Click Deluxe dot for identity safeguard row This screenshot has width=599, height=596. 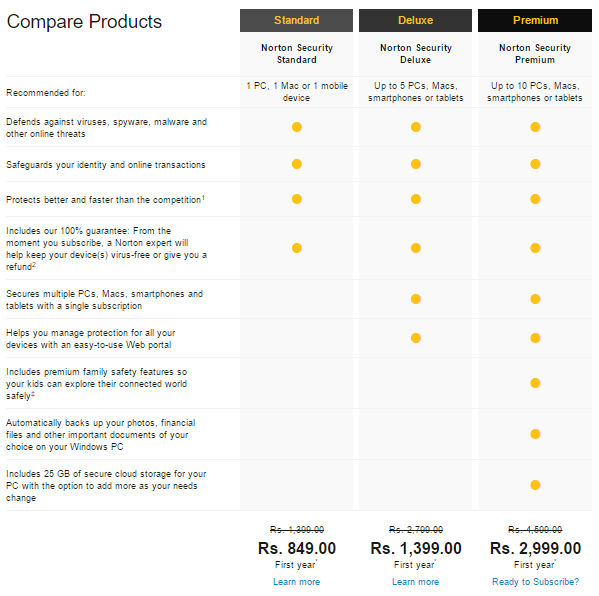pyautogui.click(x=416, y=164)
